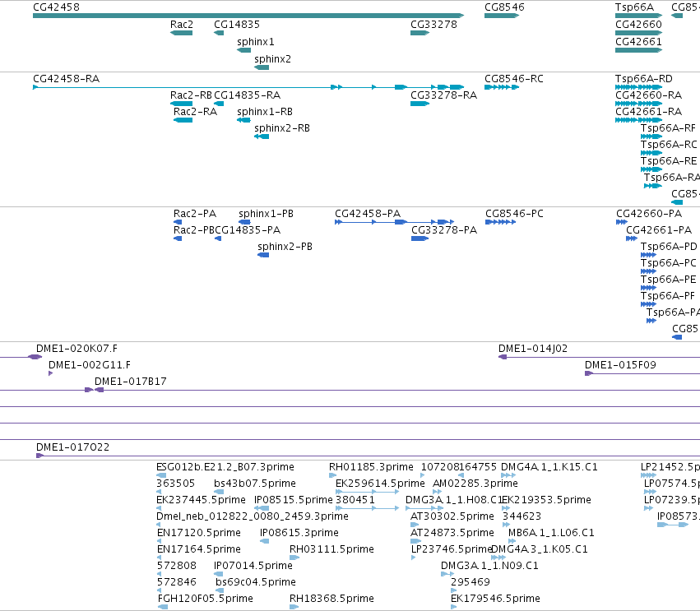Image resolution: width=700 pixels, height=611 pixels.
Task: Click sphinx2-RB transcript label
Action: 282,128
